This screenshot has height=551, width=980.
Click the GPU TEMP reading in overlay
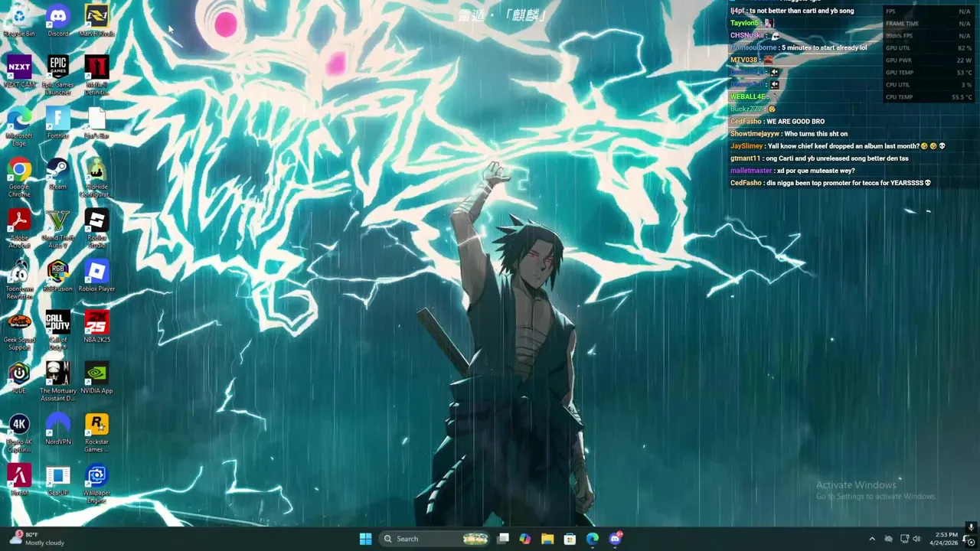[928, 73]
